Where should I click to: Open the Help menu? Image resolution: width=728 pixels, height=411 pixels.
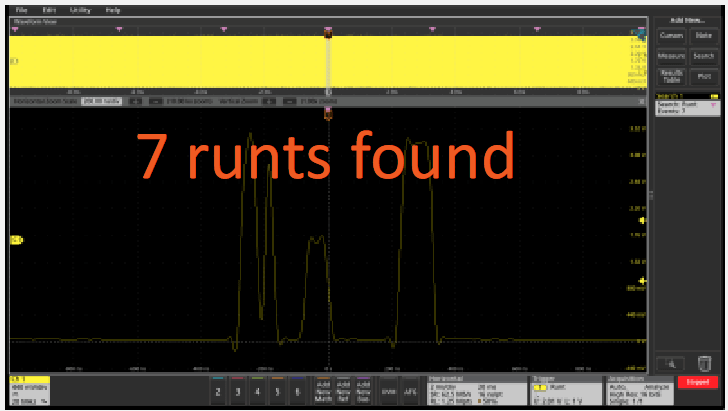(x=113, y=10)
